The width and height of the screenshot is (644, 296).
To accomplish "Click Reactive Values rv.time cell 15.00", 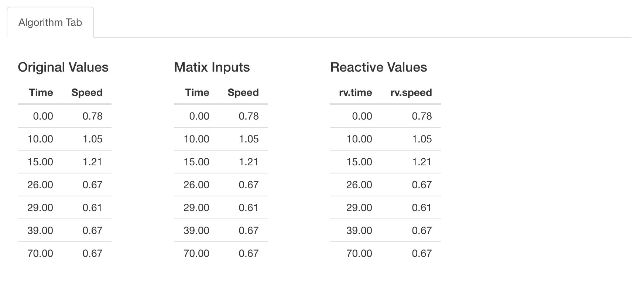I will coord(359,162).
